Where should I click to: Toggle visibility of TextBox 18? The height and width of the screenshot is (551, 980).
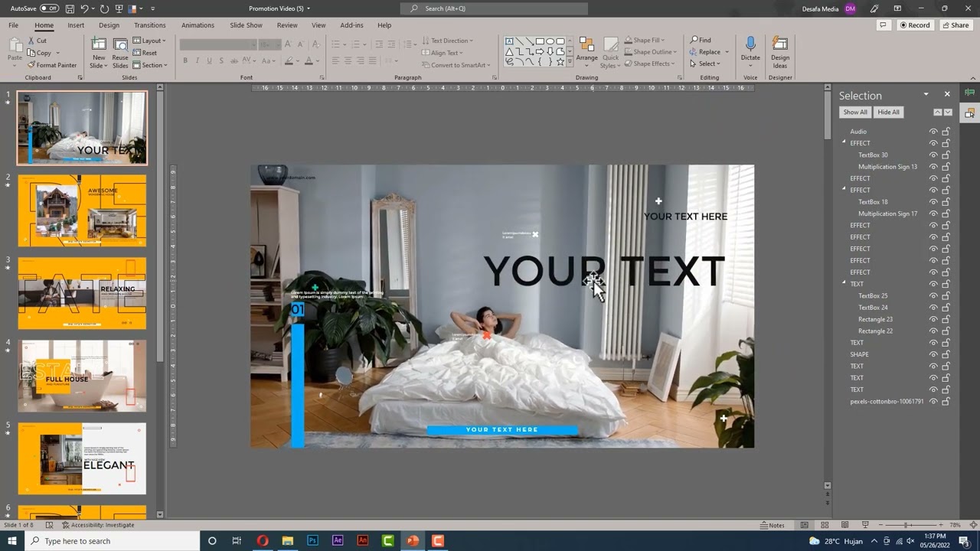933,202
